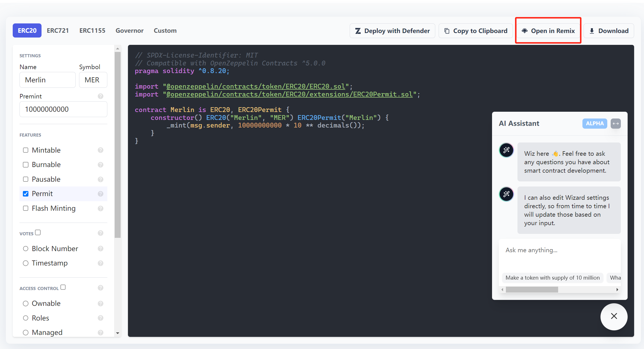Open the ERC20.sol import link
Screen dimensions: 644x349
[256, 86]
